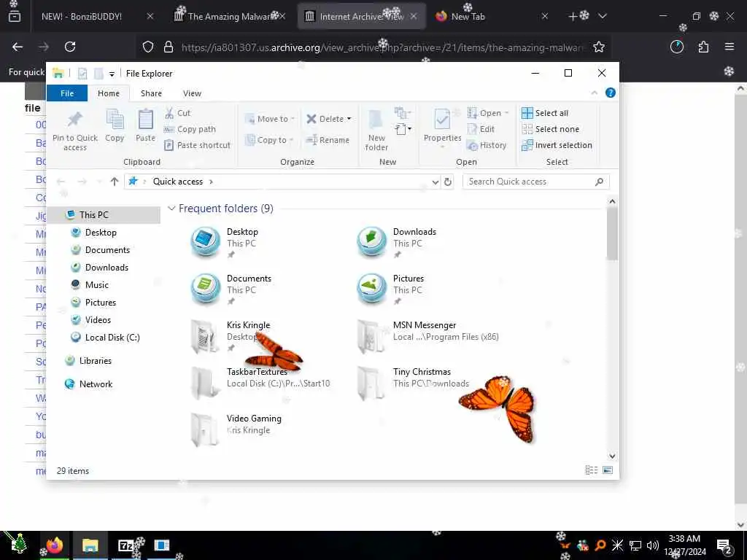
Task: Switch to NEW! - BonziBUDDY! browser tab
Action: [82, 16]
